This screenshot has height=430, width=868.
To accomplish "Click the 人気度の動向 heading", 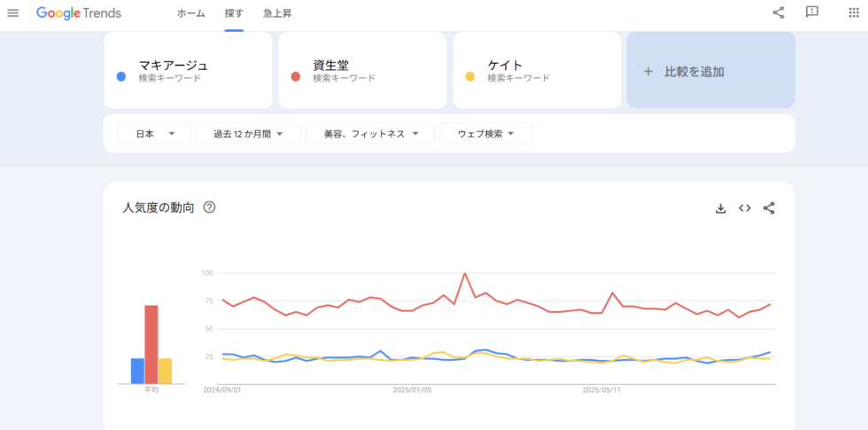I will tap(159, 208).
